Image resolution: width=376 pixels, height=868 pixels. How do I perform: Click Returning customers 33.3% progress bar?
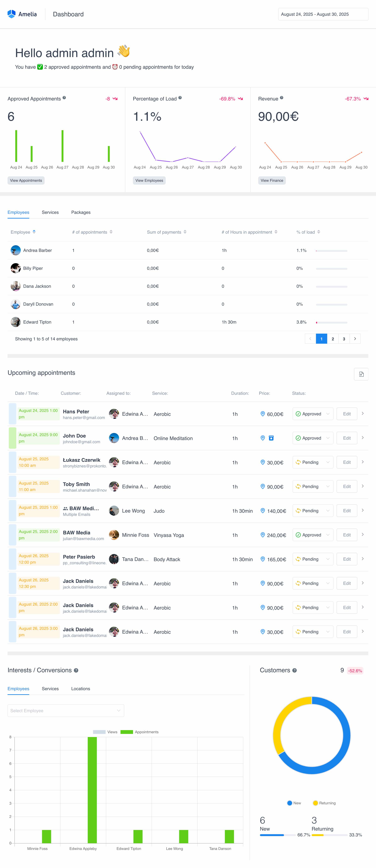coord(330,835)
